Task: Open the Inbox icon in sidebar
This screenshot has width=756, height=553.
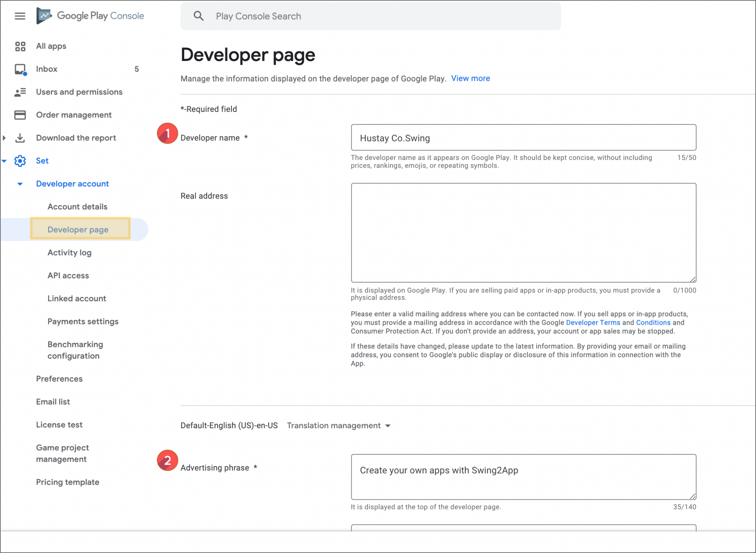Action: pos(20,69)
